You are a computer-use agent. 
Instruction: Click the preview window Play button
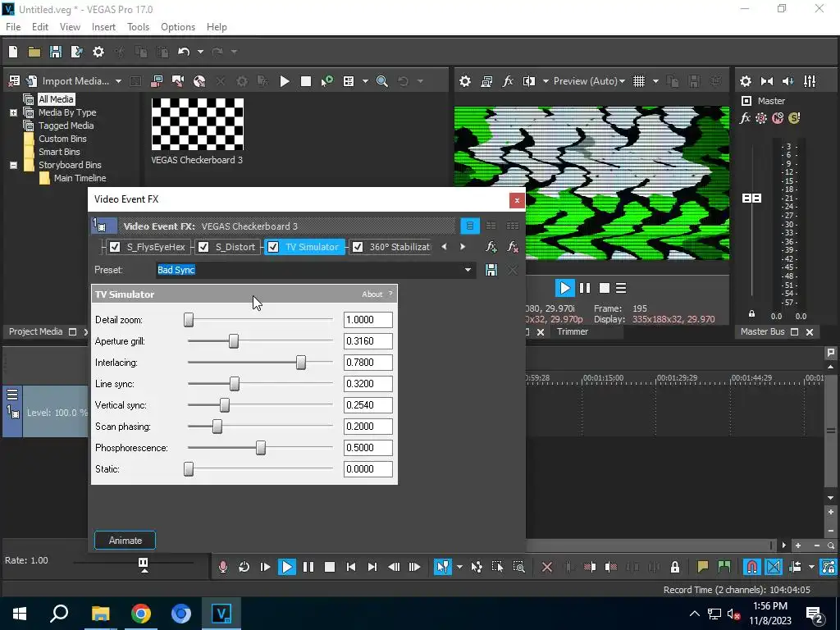point(564,288)
